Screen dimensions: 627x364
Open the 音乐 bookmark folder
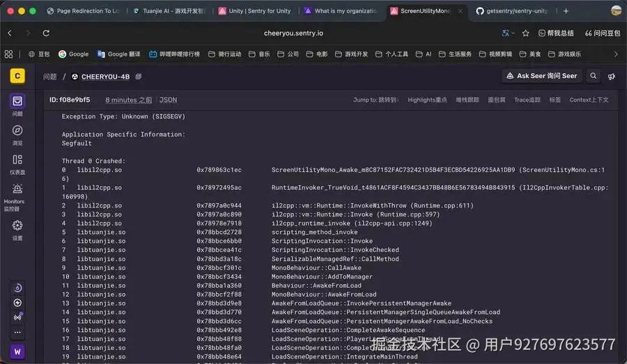click(259, 54)
